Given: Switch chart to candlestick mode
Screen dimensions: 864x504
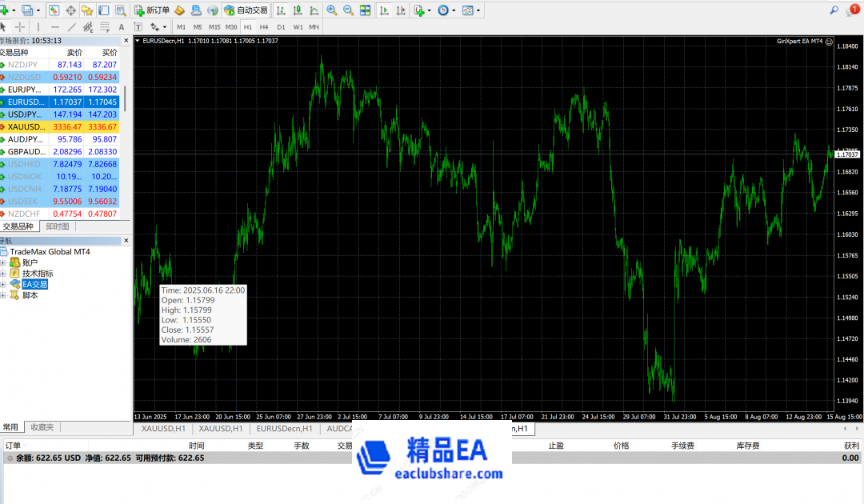Looking at the screenshot, I should (297, 10).
